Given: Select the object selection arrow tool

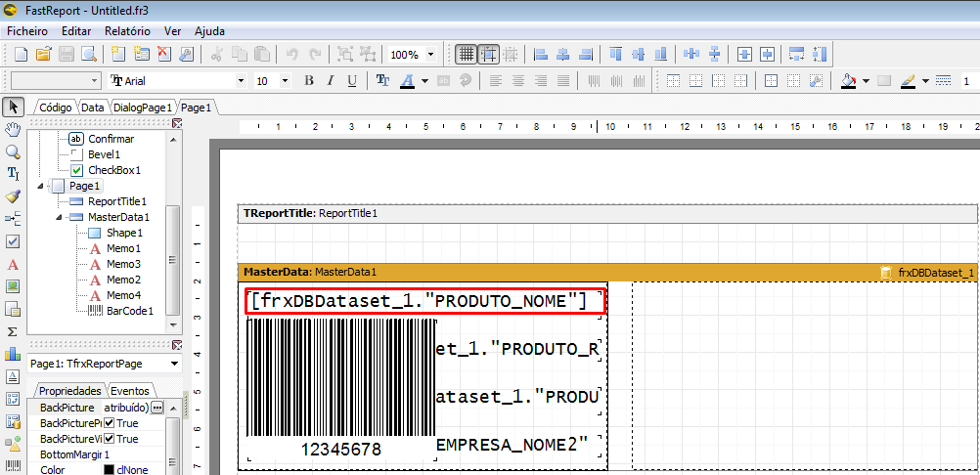Looking at the screenshot, I should (13, 108).
